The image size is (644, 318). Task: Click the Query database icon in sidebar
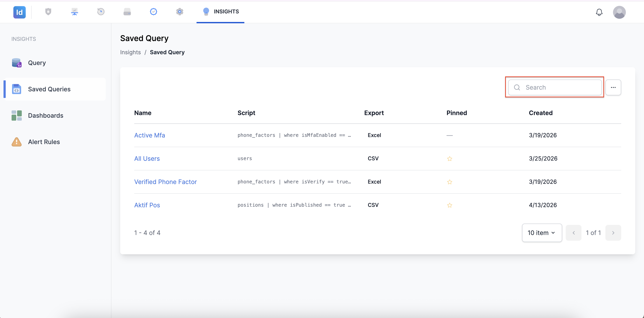(16, 63)
